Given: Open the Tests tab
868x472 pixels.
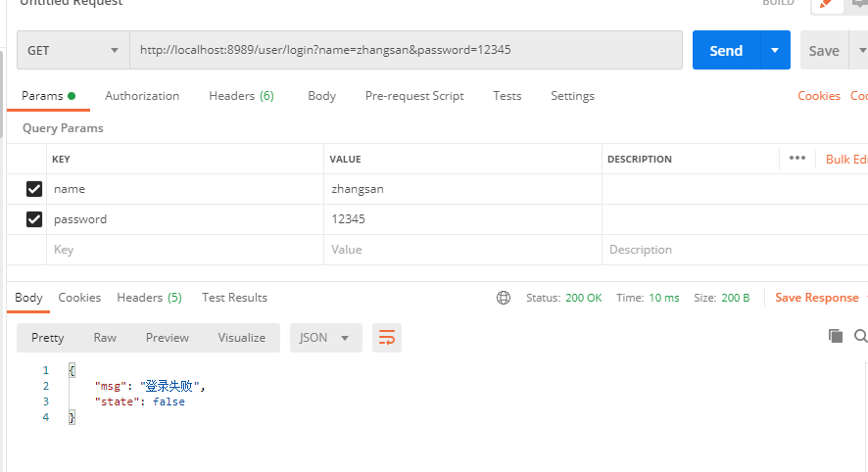Looking at the screenshot, I should click(x=507, y=96).
